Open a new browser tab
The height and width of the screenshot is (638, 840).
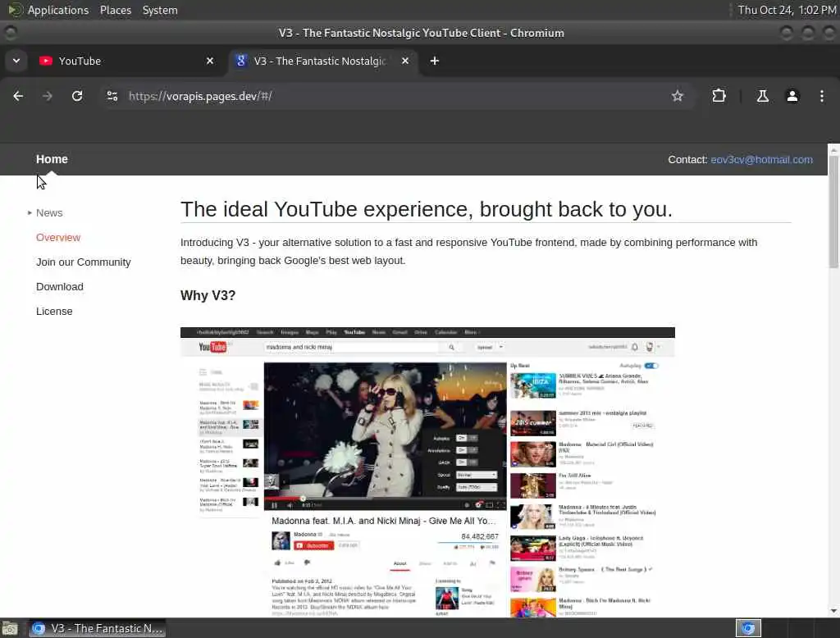[x=435, y=61]
